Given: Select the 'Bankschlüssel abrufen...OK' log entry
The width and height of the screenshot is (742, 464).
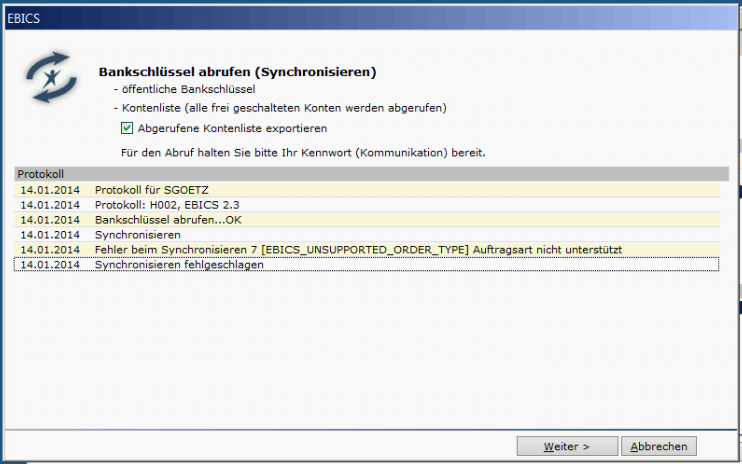Looking at the screenshot, I should [x=367, y=220].
